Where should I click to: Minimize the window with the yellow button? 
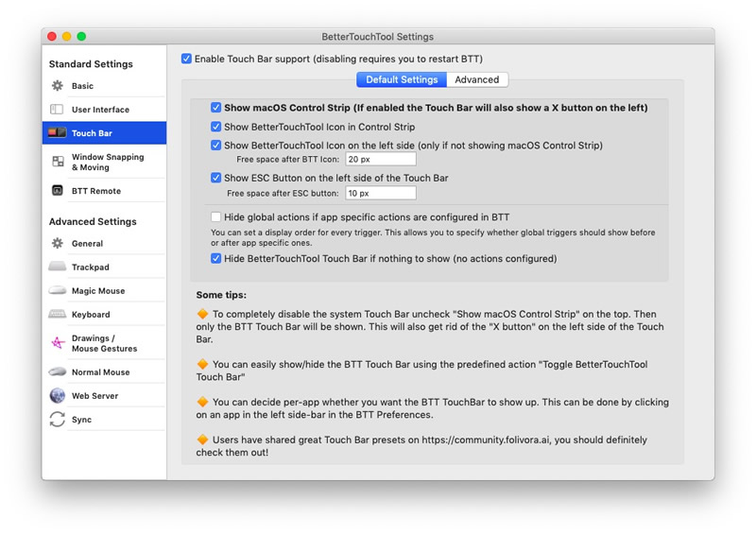pyautogui.click(x=66, y=36)
